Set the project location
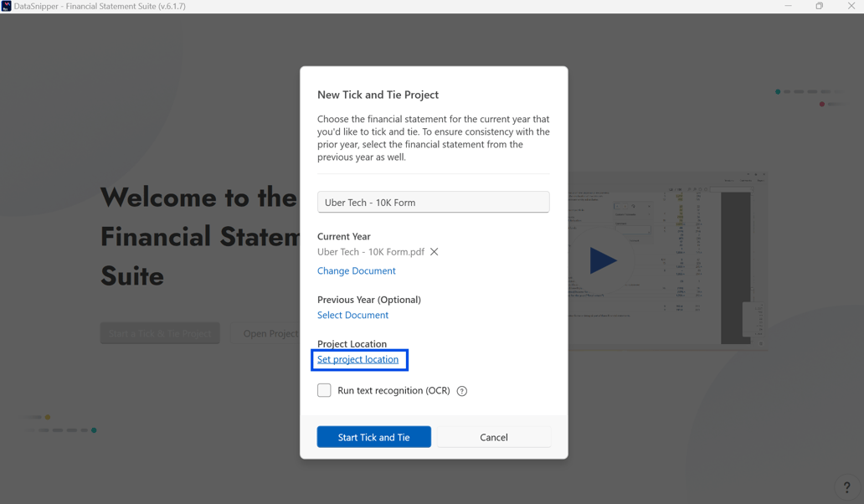This screenshot has width=864, height=504. coord(358,359)
